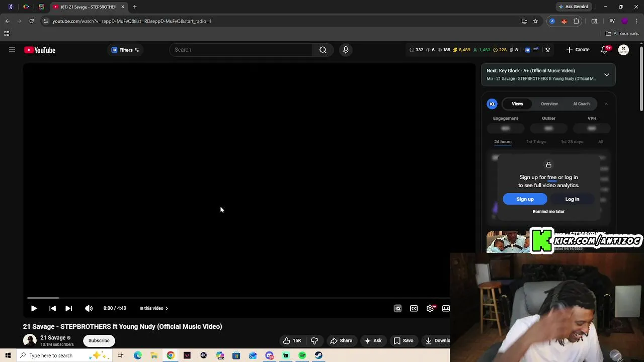Click the vidIQ IQ logo badge
This screenshot has height=362, width=644.
pos(492,104)
